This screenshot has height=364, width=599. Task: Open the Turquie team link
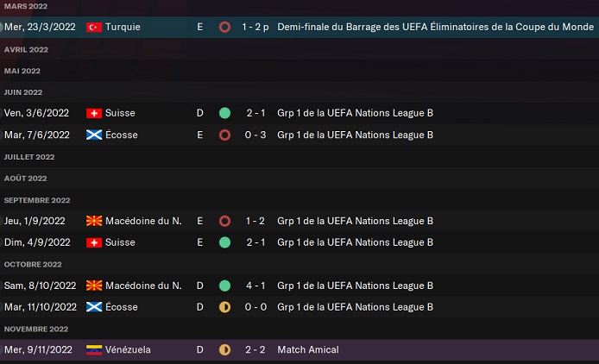[x=123, y=28]
